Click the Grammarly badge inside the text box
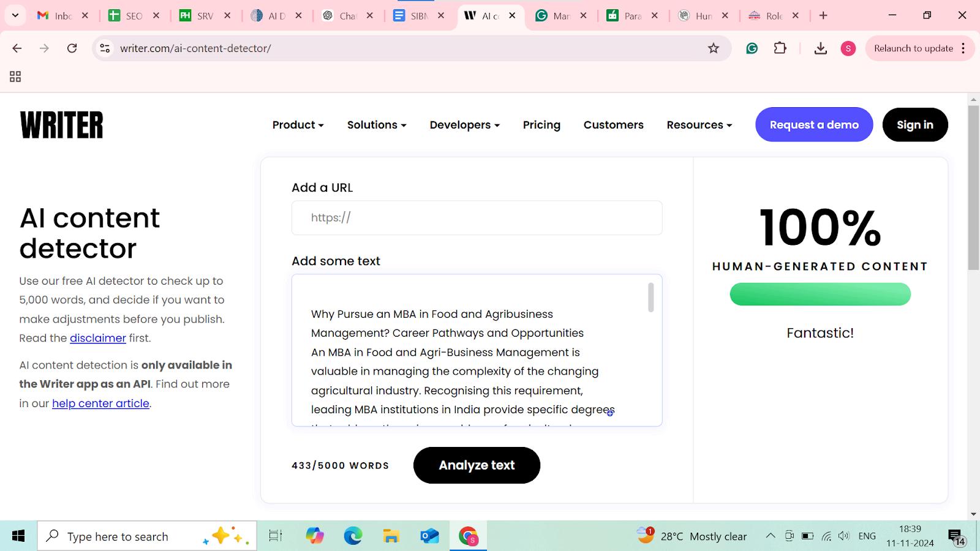Viewport: 980px width, 551px height. [x=610, y=413]
